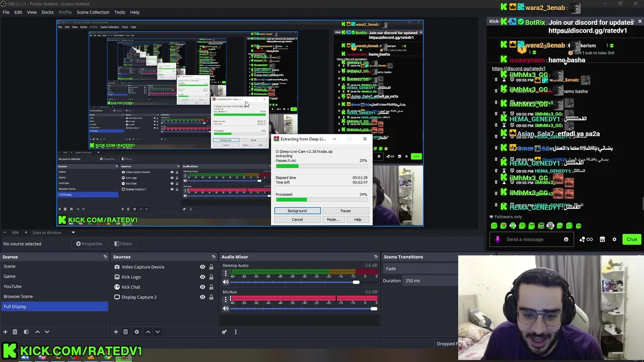
Task: Pause the extraction in the dialog
Action: [346, 211]
